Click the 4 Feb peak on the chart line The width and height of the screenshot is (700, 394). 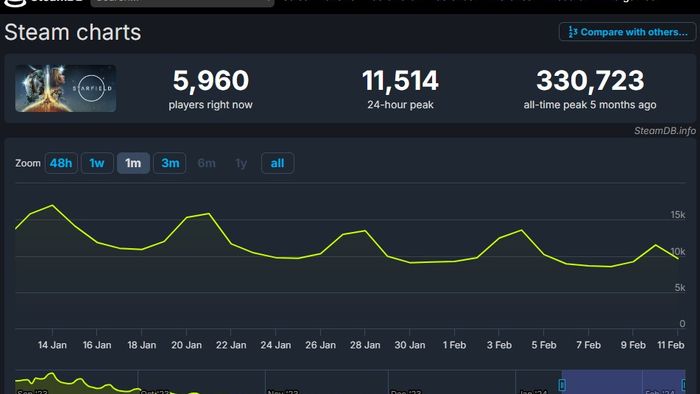pyautogui.click(x=521, y=230)
